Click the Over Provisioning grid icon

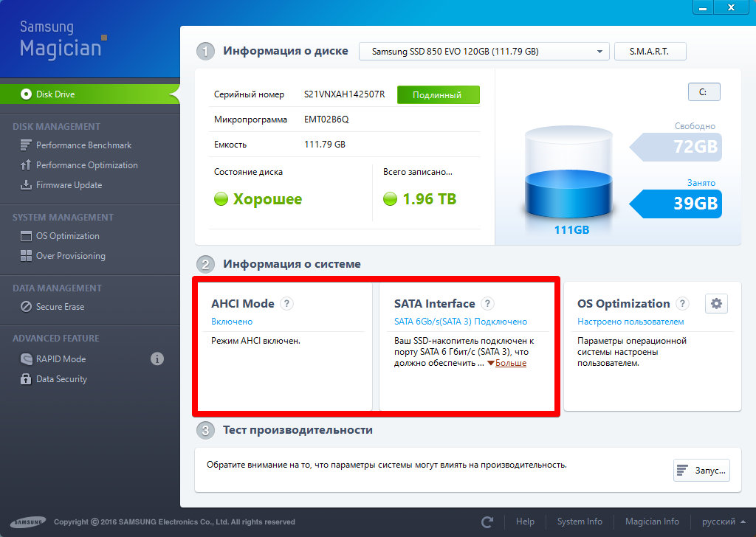[x=26, y=256]
